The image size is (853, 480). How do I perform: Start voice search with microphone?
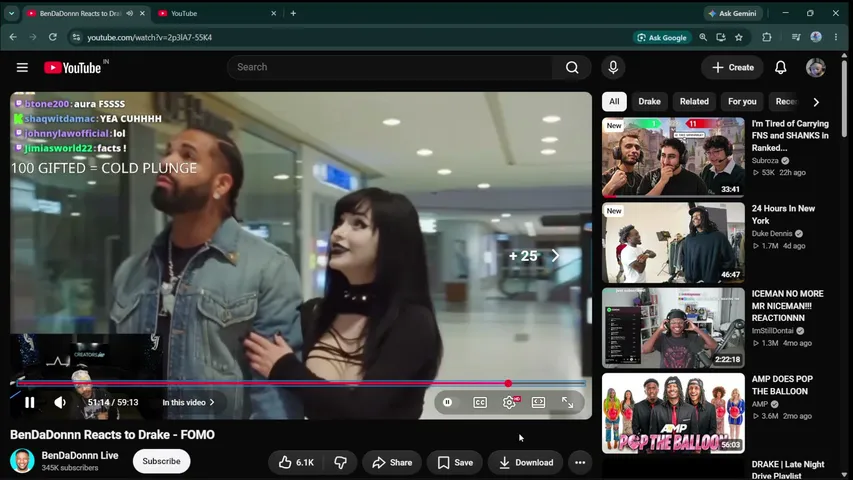(613, 67)
